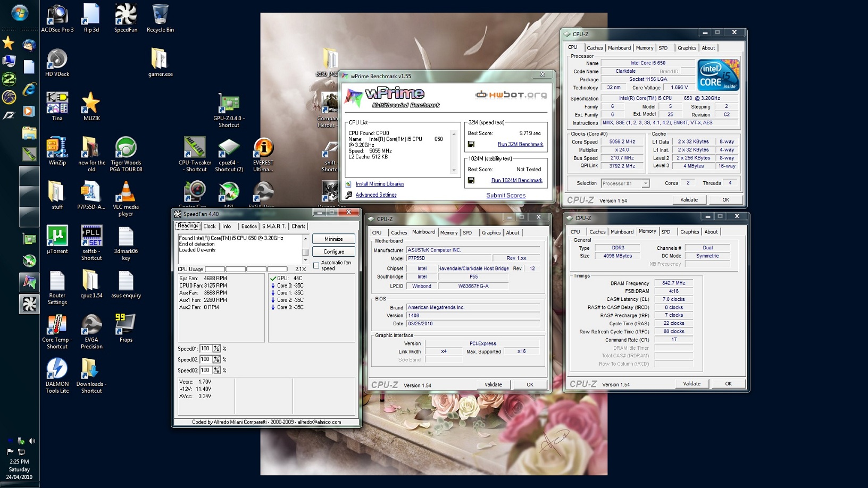Click the Speed01 spinner arrows
The width and height of the screenshot is (868, 488).
point(216,349)
